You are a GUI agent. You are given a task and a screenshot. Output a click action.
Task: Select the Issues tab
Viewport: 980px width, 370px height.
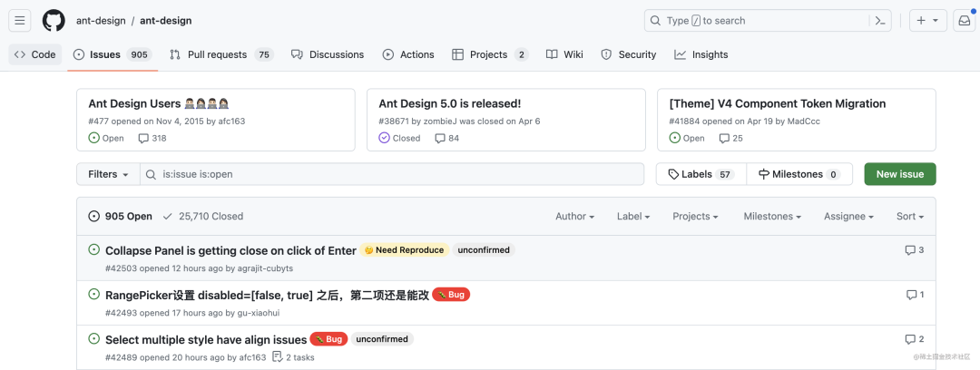coord(113,54)
